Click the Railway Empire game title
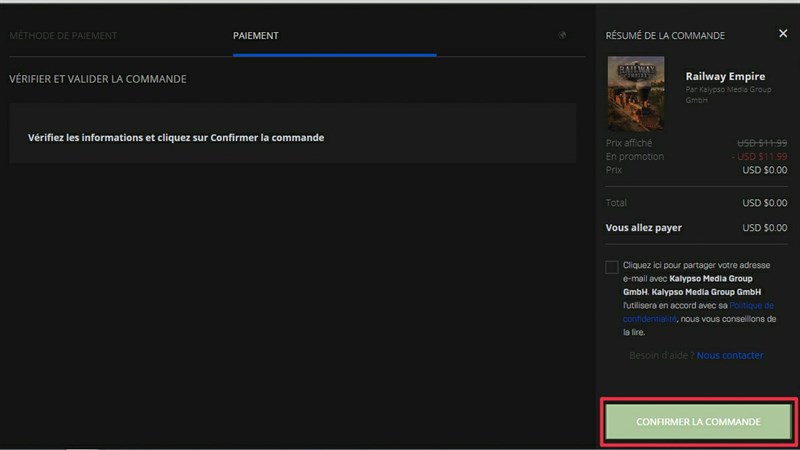This screenshot has width=800, height=450. coord(725,76)
